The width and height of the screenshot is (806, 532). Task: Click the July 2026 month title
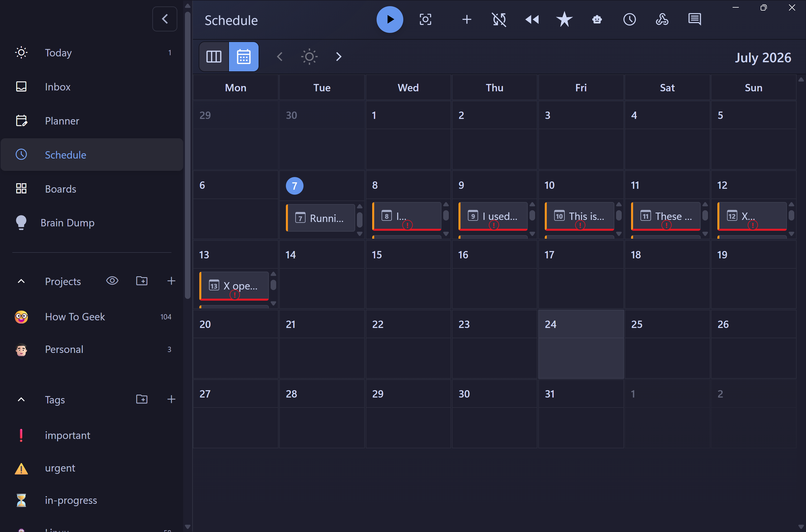(763, 57)
